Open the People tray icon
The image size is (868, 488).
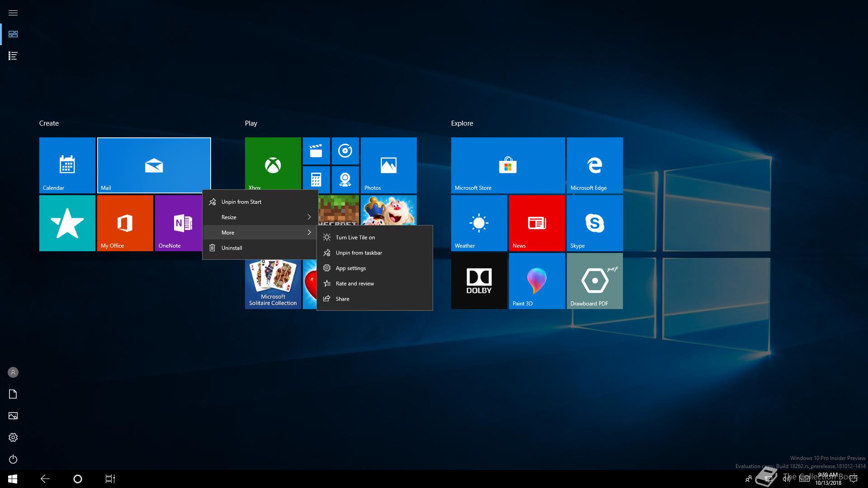748,479
